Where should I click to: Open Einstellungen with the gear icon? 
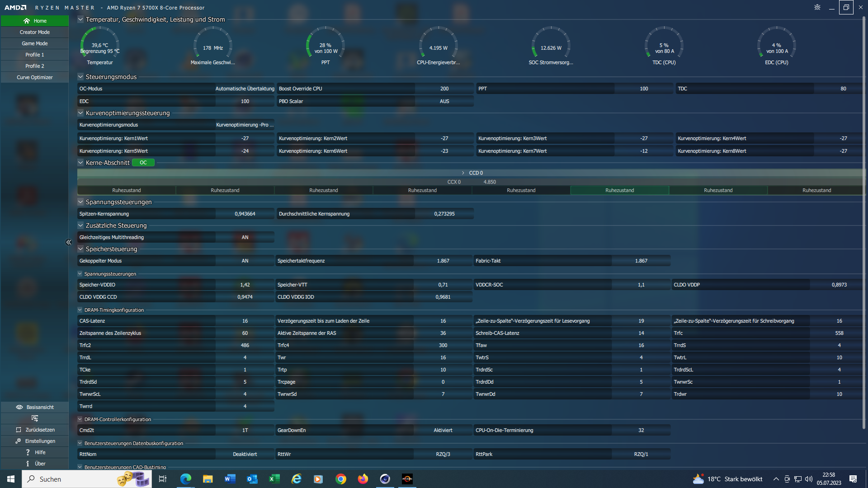tap(35, 441)
